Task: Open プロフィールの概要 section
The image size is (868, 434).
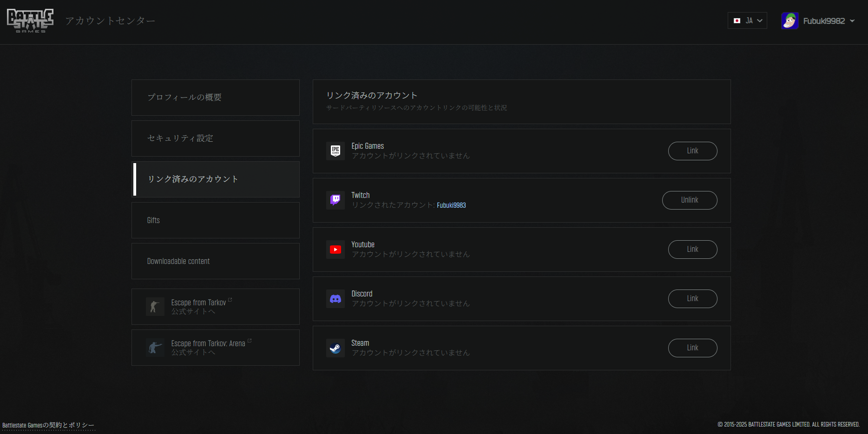Action: 216,98
